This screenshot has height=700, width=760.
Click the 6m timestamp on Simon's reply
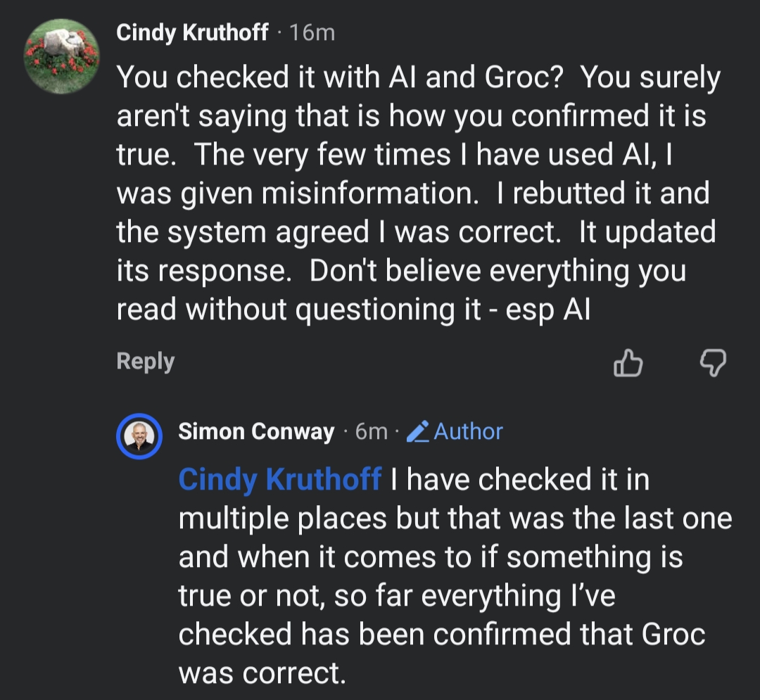[371, 431]
